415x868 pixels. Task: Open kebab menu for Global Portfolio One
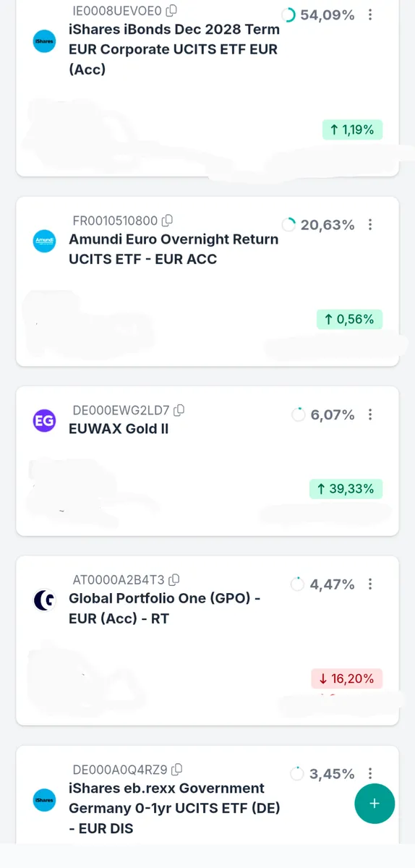370,584
